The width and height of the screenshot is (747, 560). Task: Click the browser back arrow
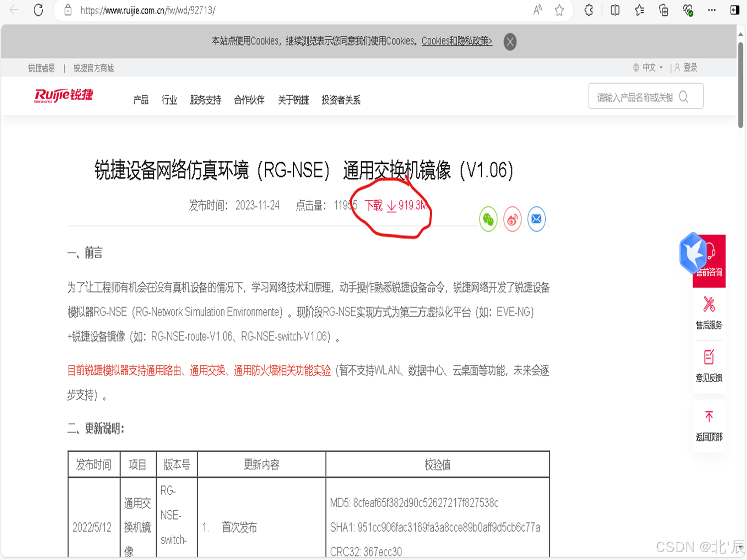click(x=14, y=10)
